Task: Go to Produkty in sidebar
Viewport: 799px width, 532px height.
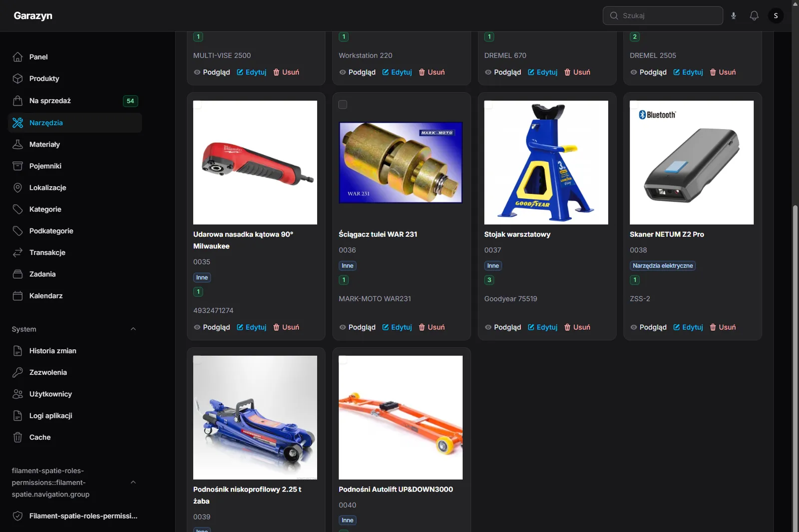Action: [x=75, y=78]
